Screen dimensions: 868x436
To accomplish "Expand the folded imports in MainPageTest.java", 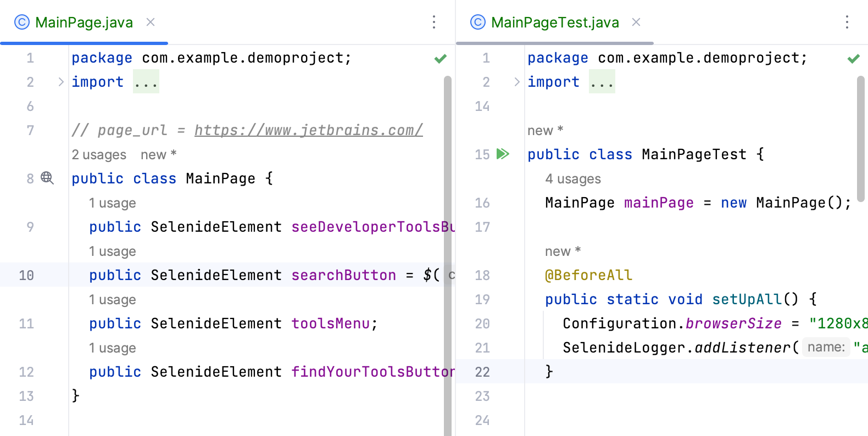I will 517,82.
